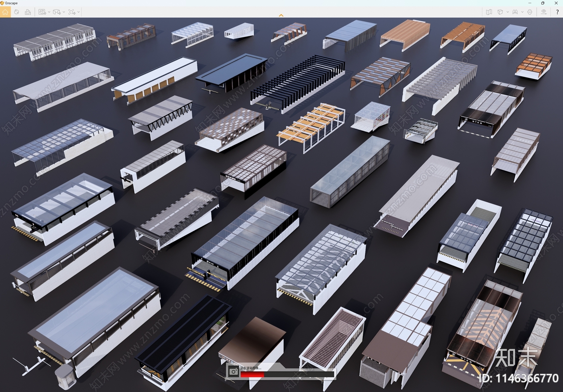Click the Screenshot export icon
This screenshot has width=563, height=392.
click(42, 12)
